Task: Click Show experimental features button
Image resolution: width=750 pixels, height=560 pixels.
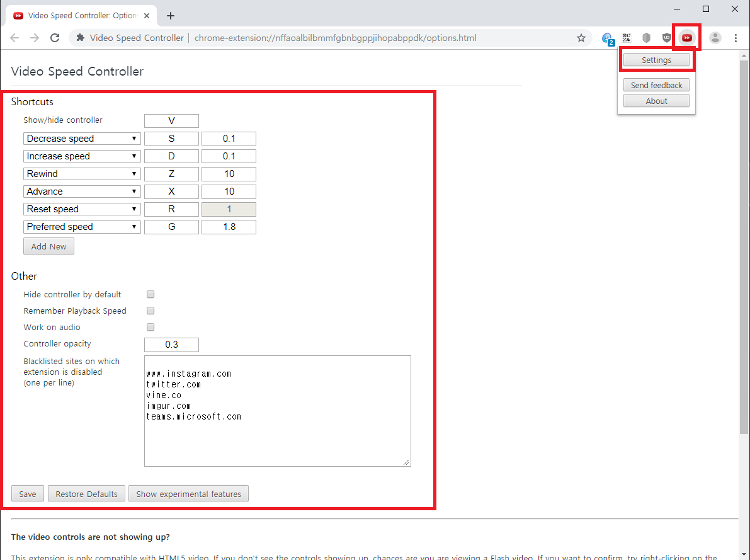Action: pyautogui.click(x=188, y=494)
